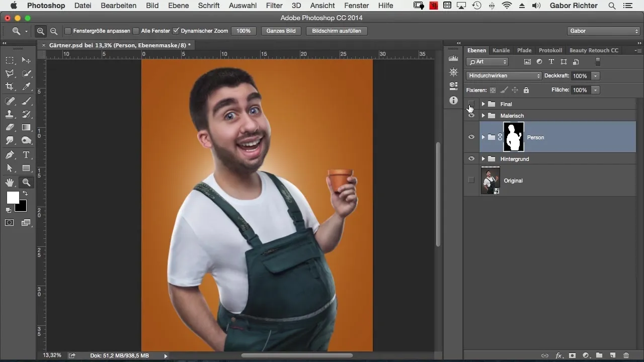Swap foreground and background colors
The image size is (644, 362).
(25, 194)
